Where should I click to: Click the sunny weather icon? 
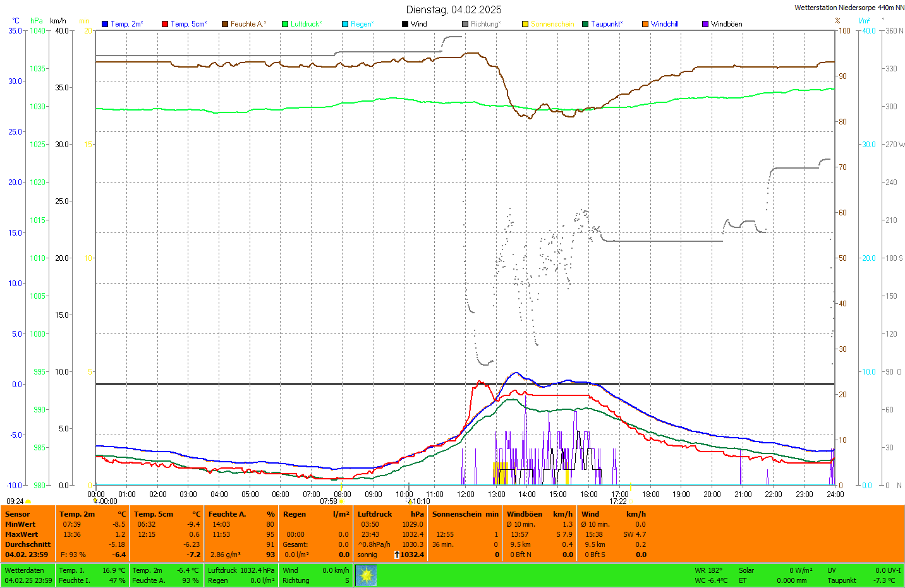(366, 575)
